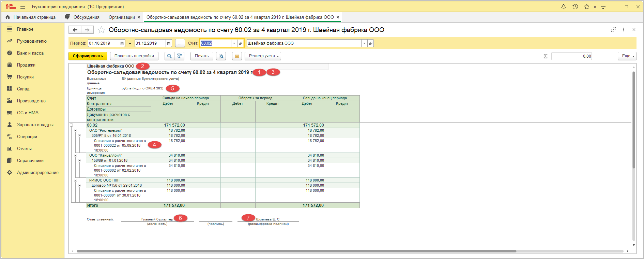
Task: Open Еще dropdown menu
Action: (x=627, y=56)
